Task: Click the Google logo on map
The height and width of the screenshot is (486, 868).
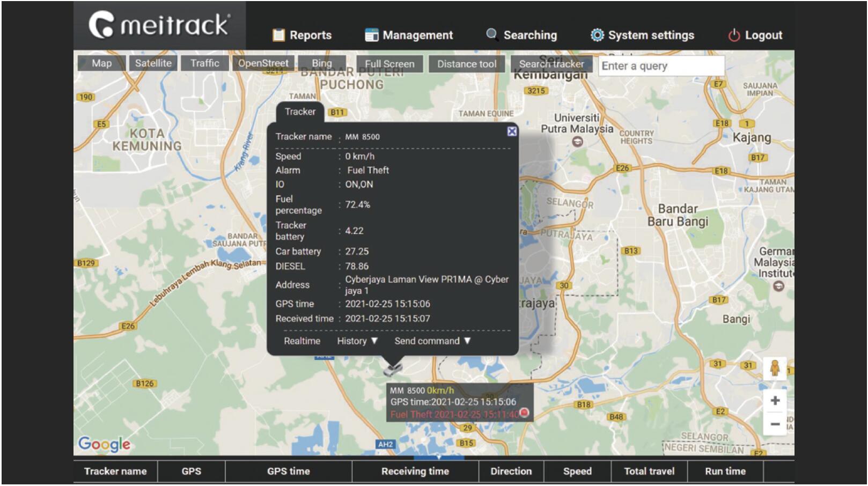Action: pyautogui.click(x=104, y=444)
